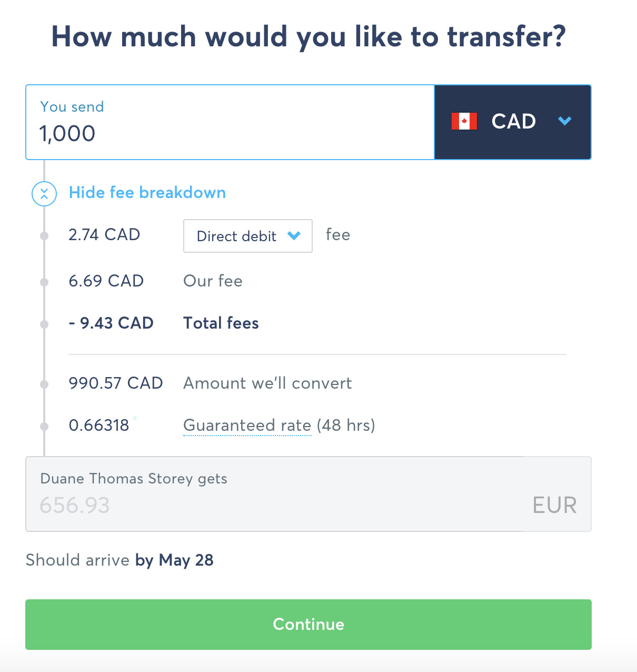637x672 pixels.
Task: Click the Canadian flag icon
Action: click(x=464, y=121)
